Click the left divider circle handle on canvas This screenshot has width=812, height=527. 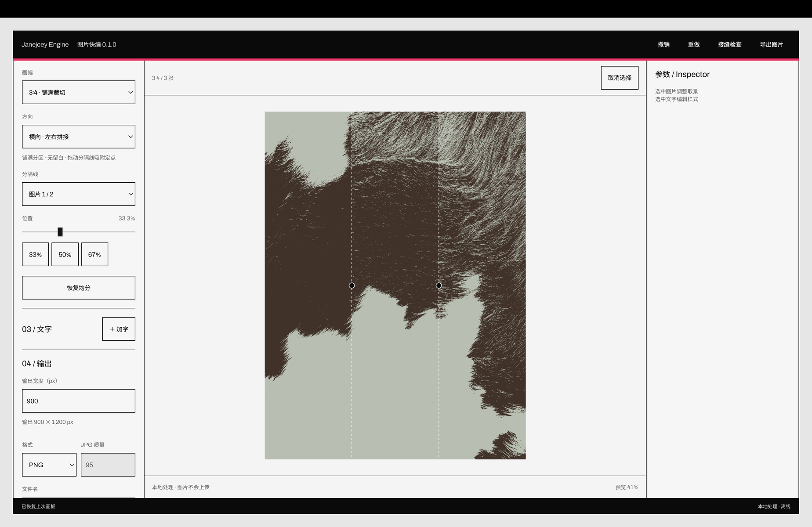[x=352, y=285]
